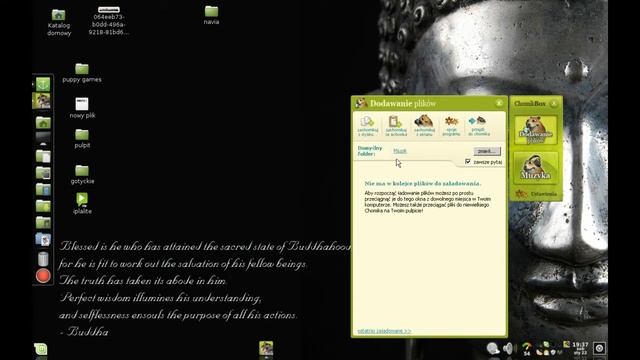Click the chat bubble tray icon
Image resolution: width=640 pixels, height=360 pixels.
(x=493, y=349)
